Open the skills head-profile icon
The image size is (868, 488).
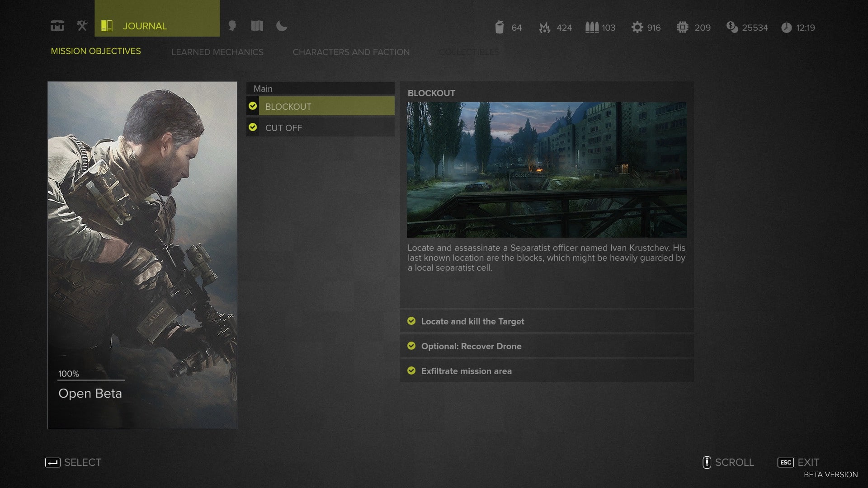pyautogui.click(x=232, y=26)
